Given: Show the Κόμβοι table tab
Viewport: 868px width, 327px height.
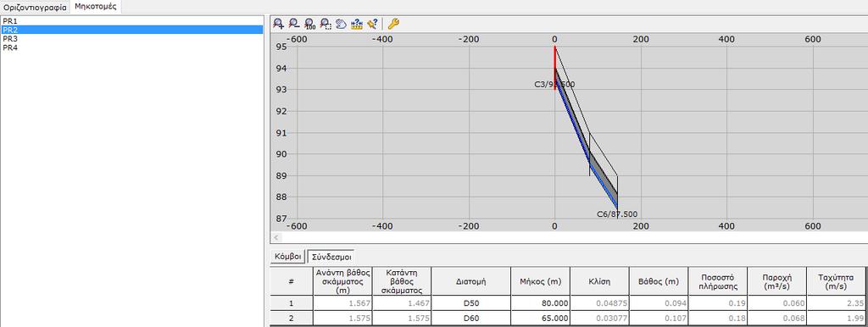Looking at the screenshot, I should pyautogui.click(x=287, y=257).
